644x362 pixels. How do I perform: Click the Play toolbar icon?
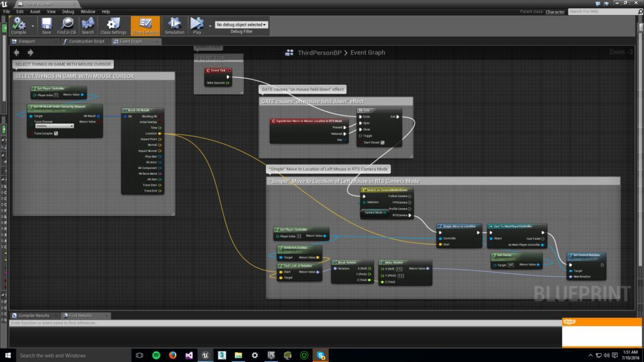(197, 25)
